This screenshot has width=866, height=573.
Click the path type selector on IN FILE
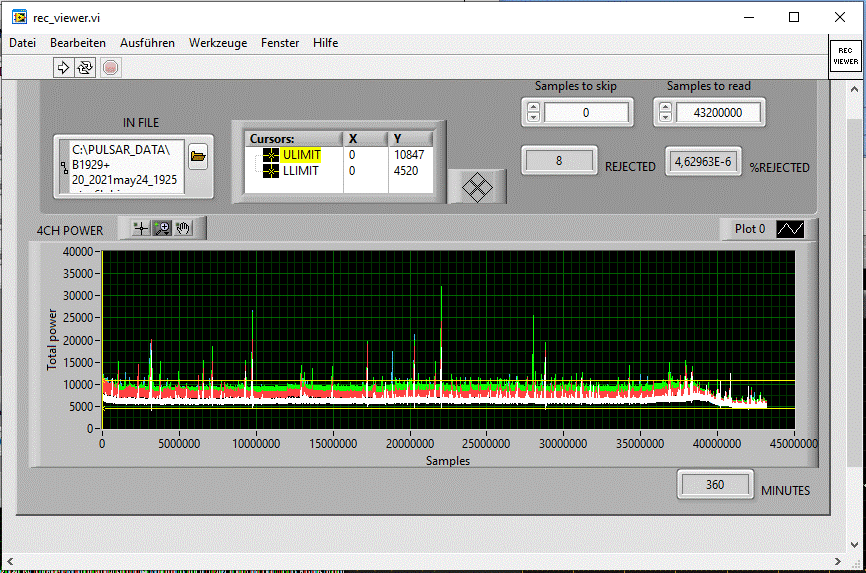[64, 166]
